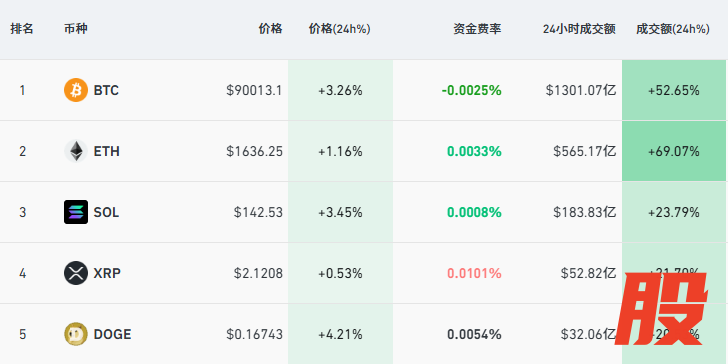The image size is (728, 364).
Task: Sort by 24小时成交额 column header
Action: click(579, 29)
